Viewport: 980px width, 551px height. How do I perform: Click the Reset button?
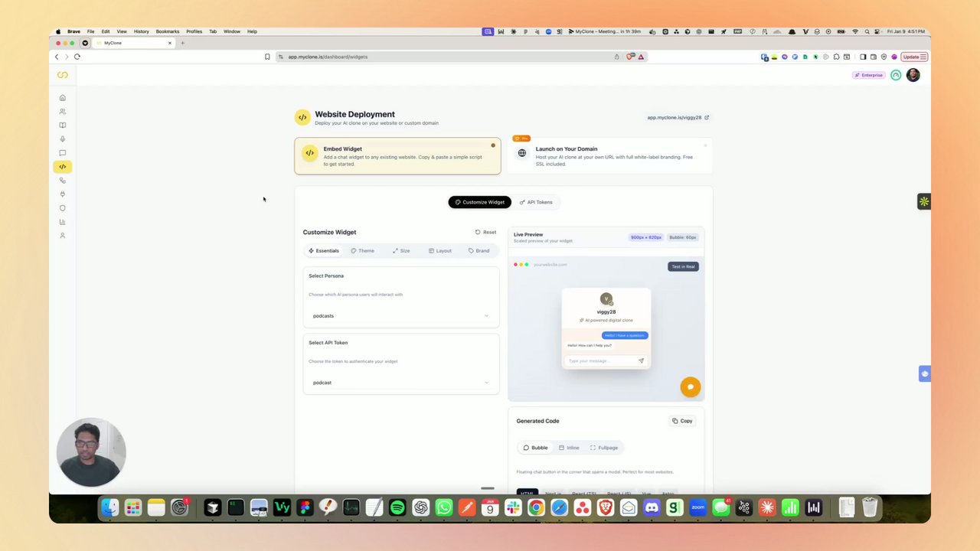click(x=485, y=232)
